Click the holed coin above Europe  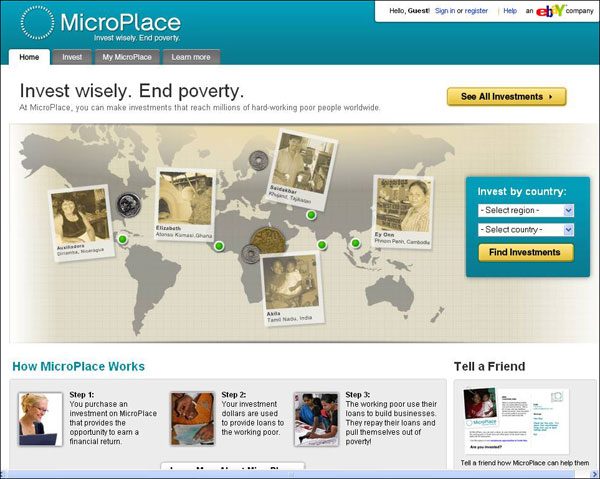[x=259, y=160]
